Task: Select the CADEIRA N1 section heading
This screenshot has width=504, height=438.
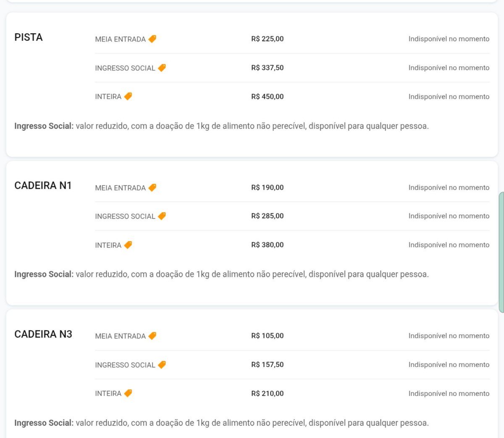Action: click(43, 185)
